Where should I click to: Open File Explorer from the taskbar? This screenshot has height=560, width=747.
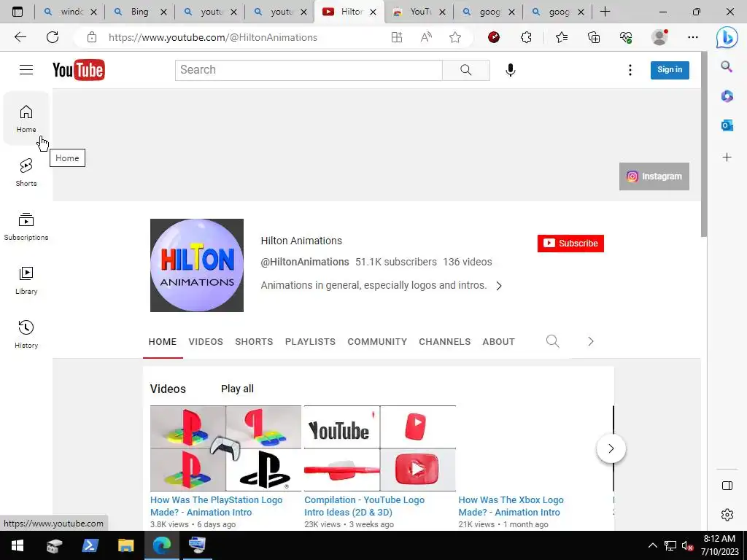pos(125,545)
